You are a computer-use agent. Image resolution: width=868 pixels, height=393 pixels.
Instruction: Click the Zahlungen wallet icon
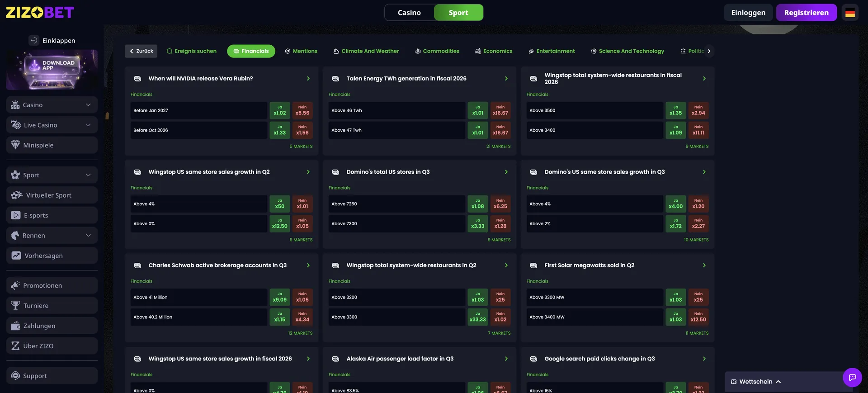pyautogui.click(x=15, y=326)
